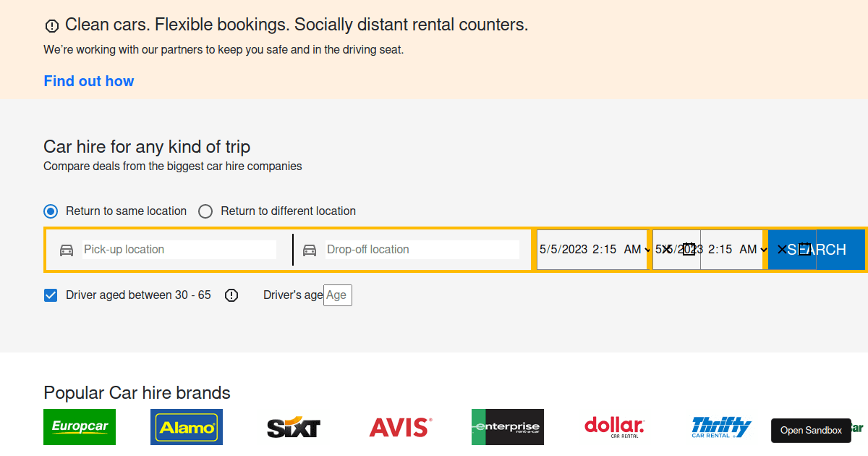The width and height of the screenshot is (868, 456).
Task: Select the Alamo brand logo
Action: 186,427
